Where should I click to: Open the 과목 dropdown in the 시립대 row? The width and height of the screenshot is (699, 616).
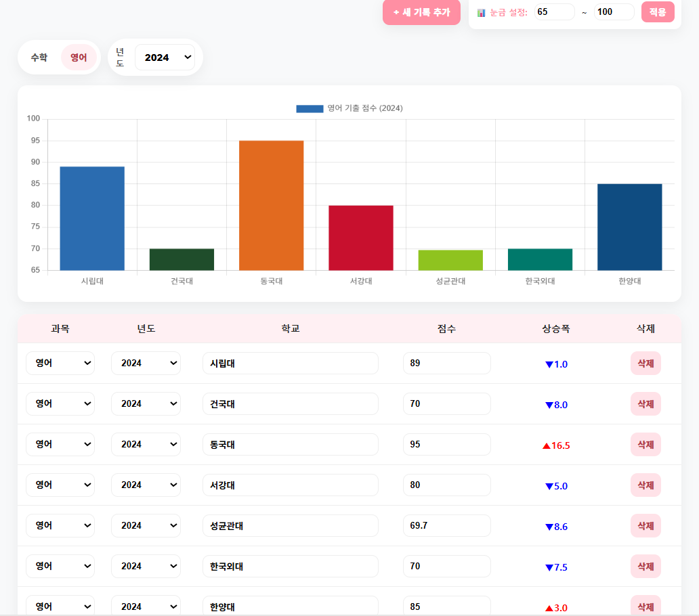(x=60, y=363)
